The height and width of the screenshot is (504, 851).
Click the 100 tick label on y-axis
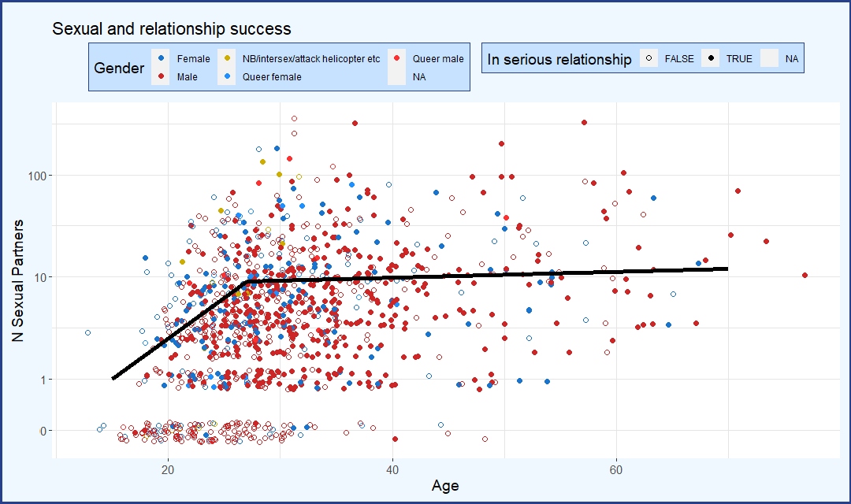click(x=37, y=175)
